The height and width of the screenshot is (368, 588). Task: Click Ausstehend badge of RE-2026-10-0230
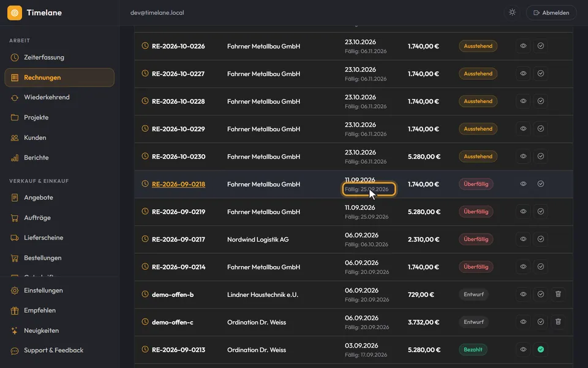pos(478,156)
